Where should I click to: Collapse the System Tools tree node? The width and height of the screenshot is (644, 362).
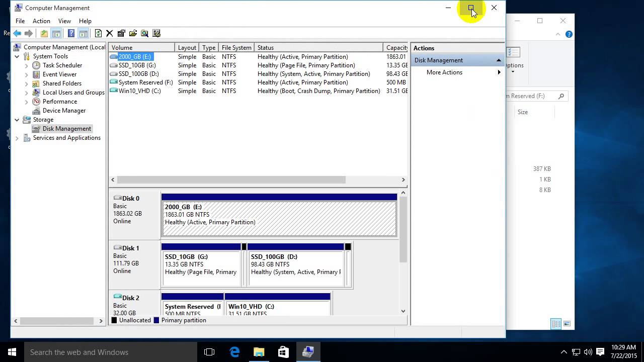tap(17, 56)
